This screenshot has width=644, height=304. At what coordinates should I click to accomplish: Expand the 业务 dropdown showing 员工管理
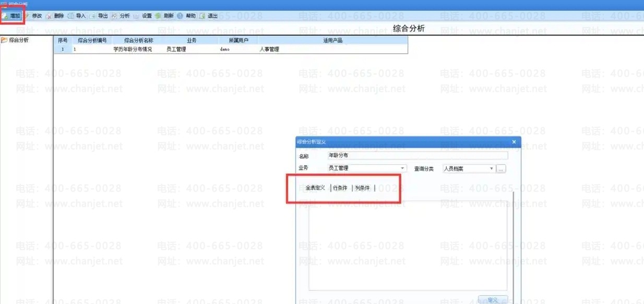[402, 169]
